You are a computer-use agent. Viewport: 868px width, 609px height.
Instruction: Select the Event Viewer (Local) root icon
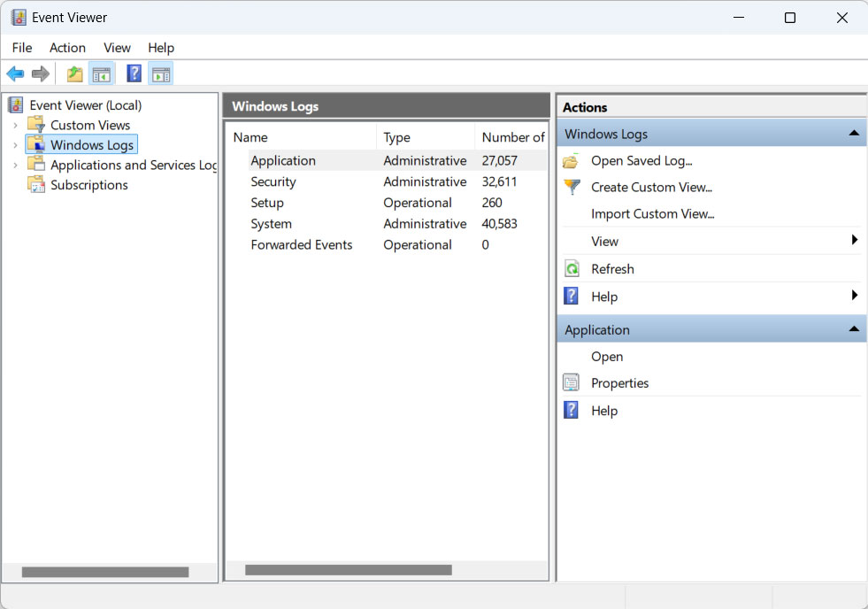(x=15, y=104)
